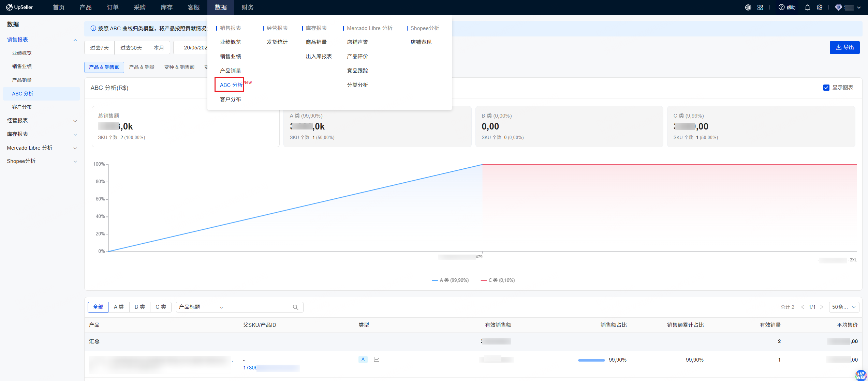The image size is (868, 381).
Task: Expand the 经营报表 sidebar section
Action: coord(75,121)
